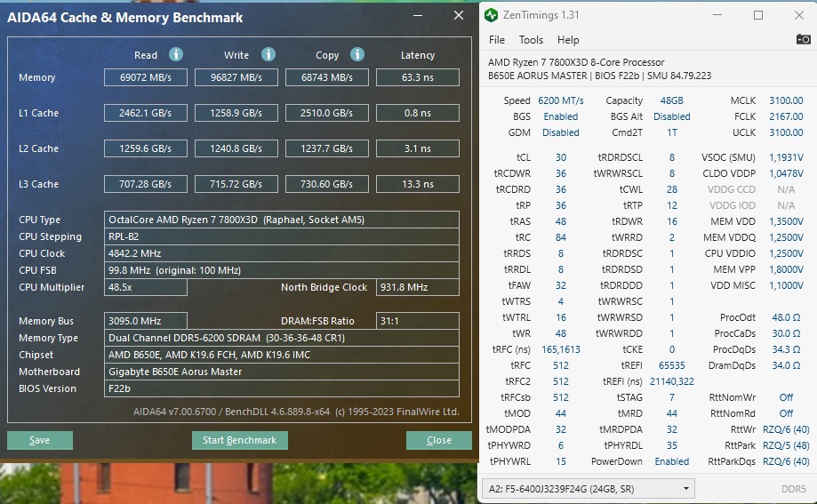Click BIOS Version field F22b
The height and width of the screenshot is (504, 817).
tap(281, 388)
